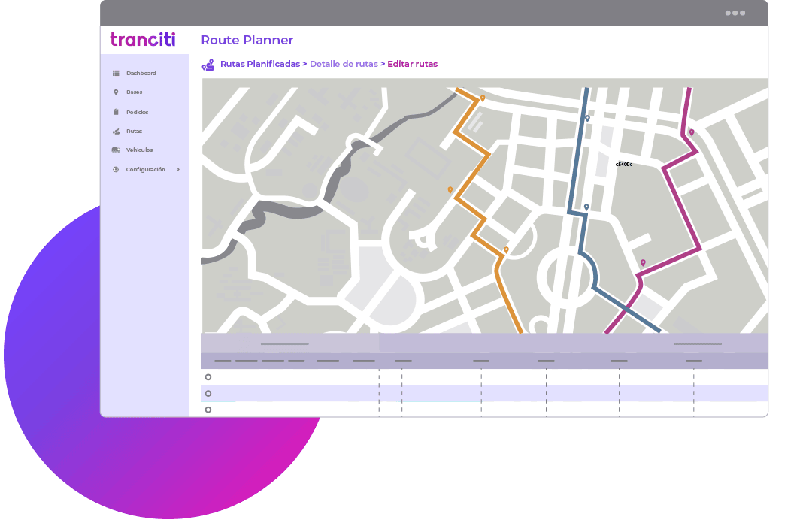Click the Vehículos truck icon

point(116,150)
